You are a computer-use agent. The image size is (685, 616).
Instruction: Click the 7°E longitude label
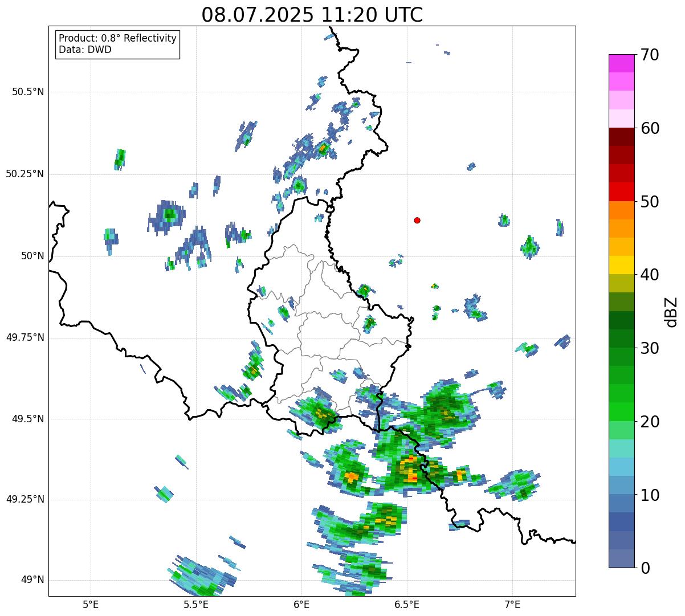pyautogui.click(x=512, y=604)
